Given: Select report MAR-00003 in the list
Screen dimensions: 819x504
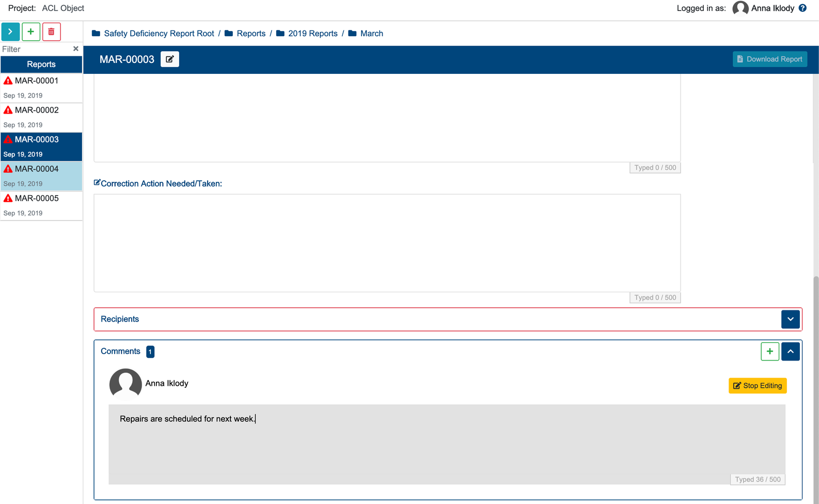Looking at the screenshot, I should [41, 147].
